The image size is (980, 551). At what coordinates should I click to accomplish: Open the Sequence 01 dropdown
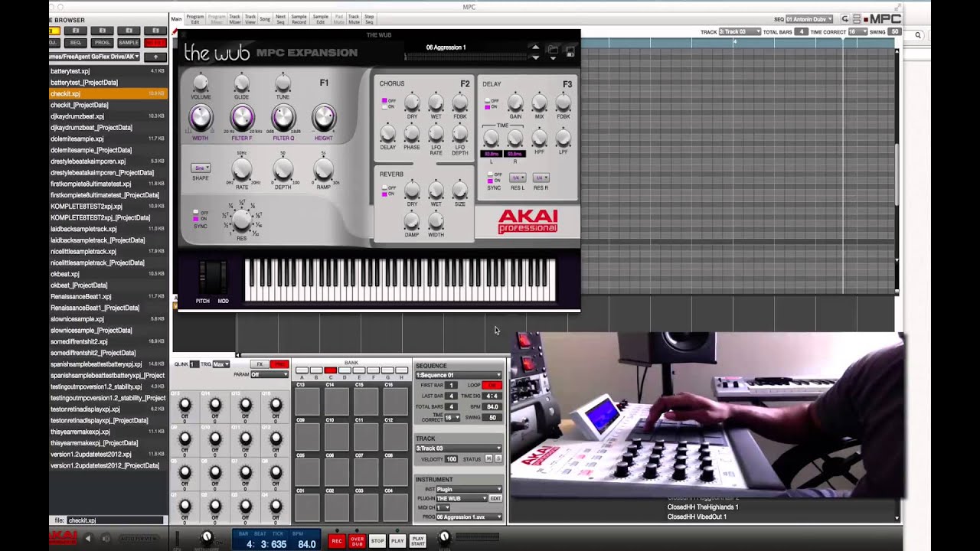tap(459, 375)
